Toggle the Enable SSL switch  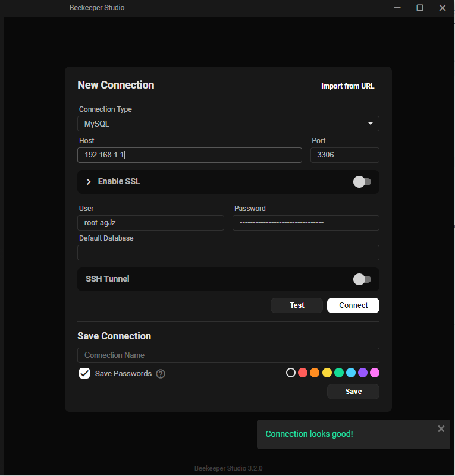tap(362, 182)
